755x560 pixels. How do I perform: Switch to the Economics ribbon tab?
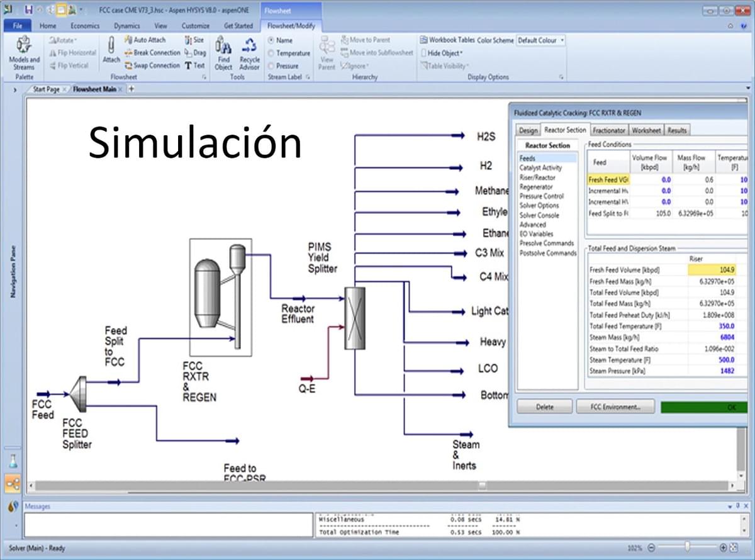pos(85,26)
